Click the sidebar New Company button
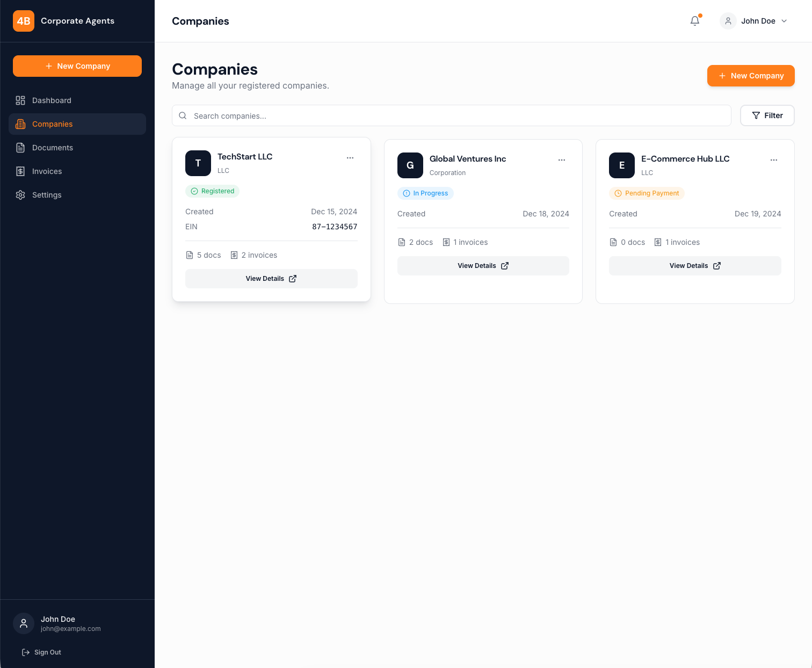This screenshot has width=812, height=668. click(77, 66)
